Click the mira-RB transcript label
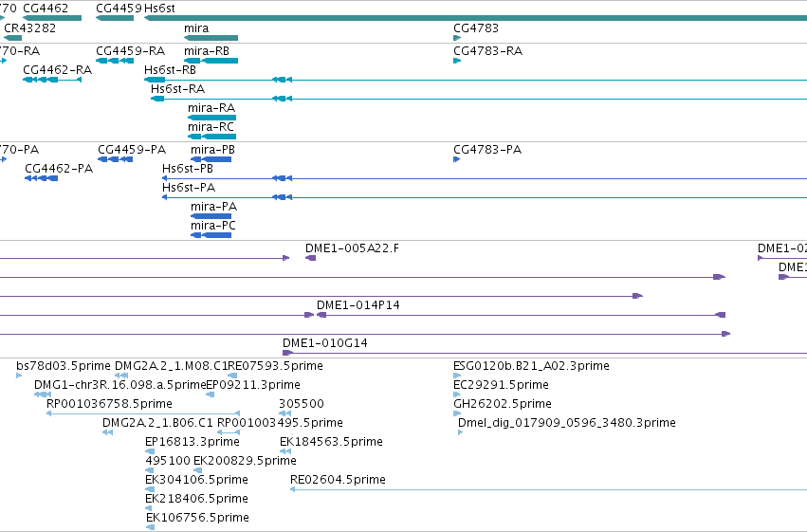807x532 pixels. (207, 51)
